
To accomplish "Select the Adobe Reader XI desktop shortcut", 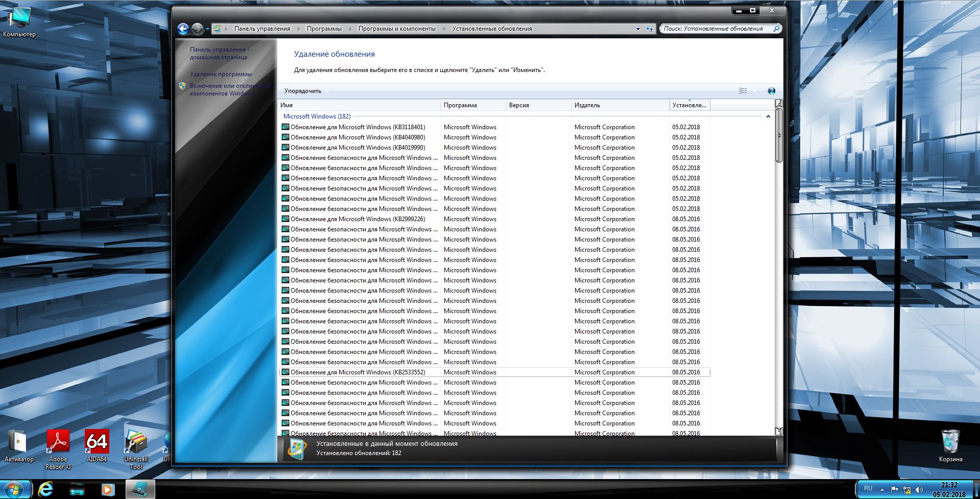I will pyautogui.click(x=58, y=449).
